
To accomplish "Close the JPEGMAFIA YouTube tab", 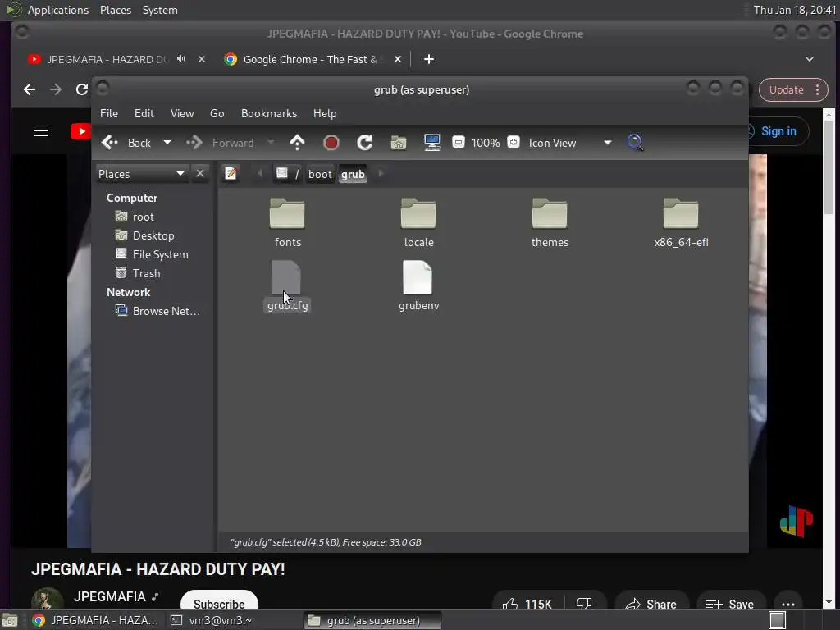I will coord(202,59).
